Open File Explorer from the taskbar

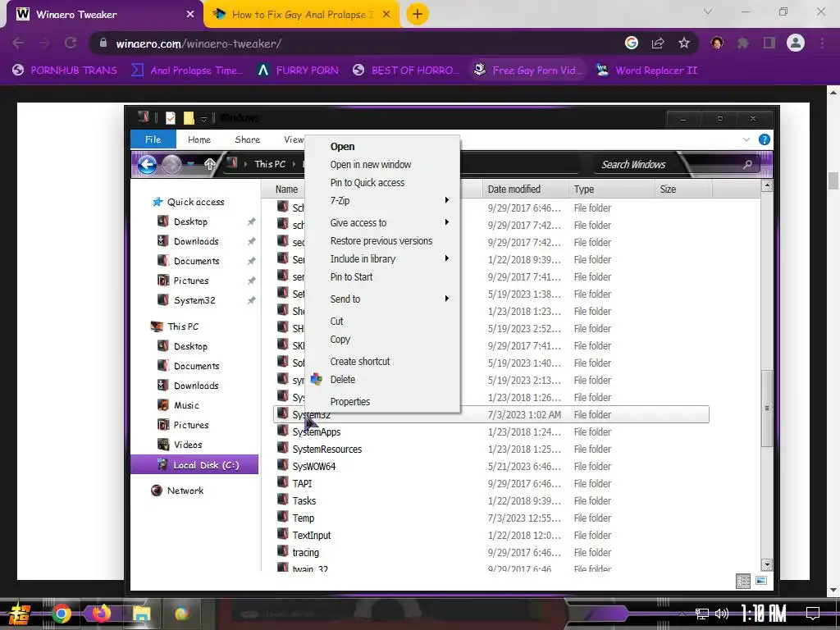[141, 614]
